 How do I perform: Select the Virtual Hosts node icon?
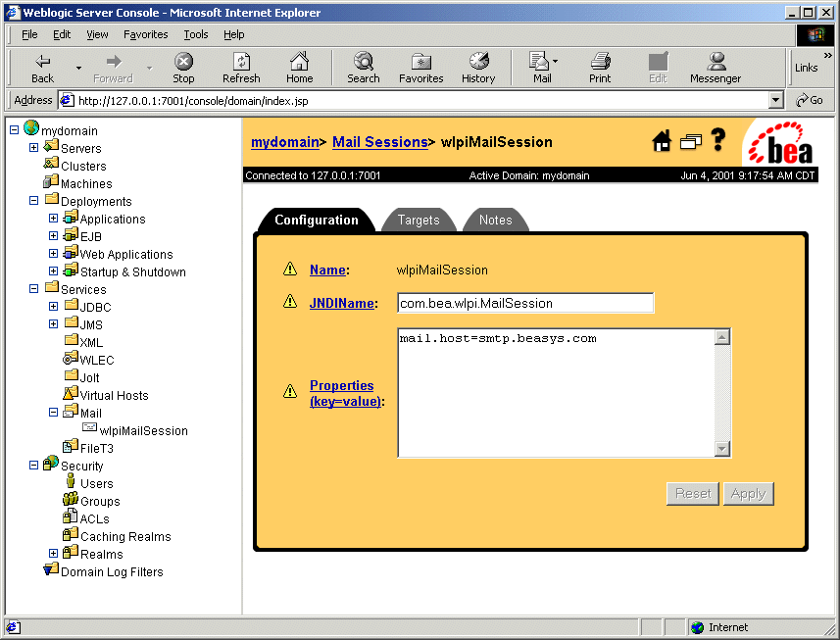pos(71,394)
